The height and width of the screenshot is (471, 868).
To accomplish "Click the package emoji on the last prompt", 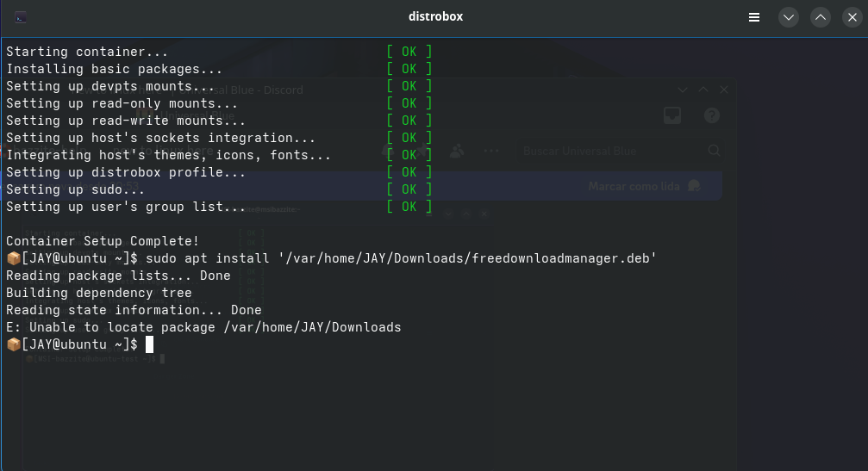I will coord(13,344).
